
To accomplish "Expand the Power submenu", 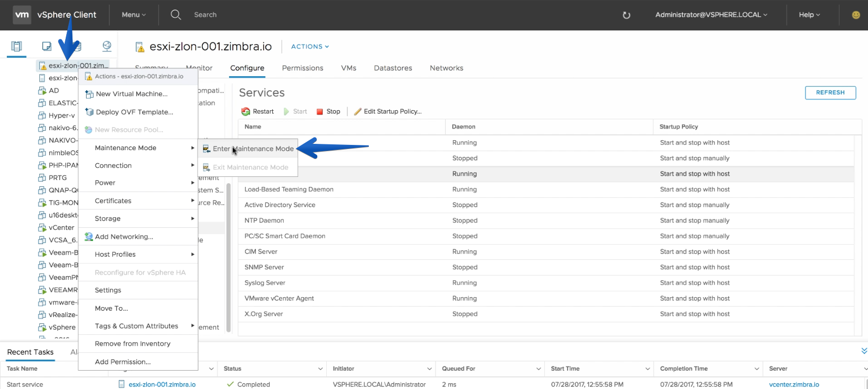I will click(x=138, y=183).
